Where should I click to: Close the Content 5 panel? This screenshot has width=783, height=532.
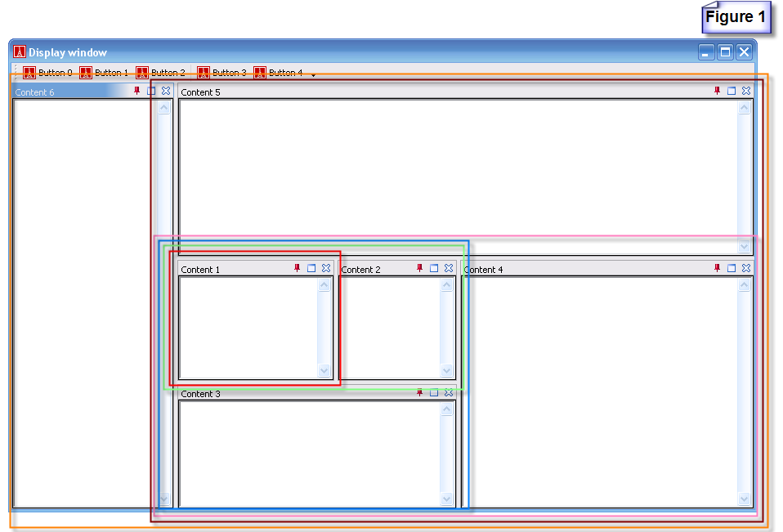click(746, 91)
